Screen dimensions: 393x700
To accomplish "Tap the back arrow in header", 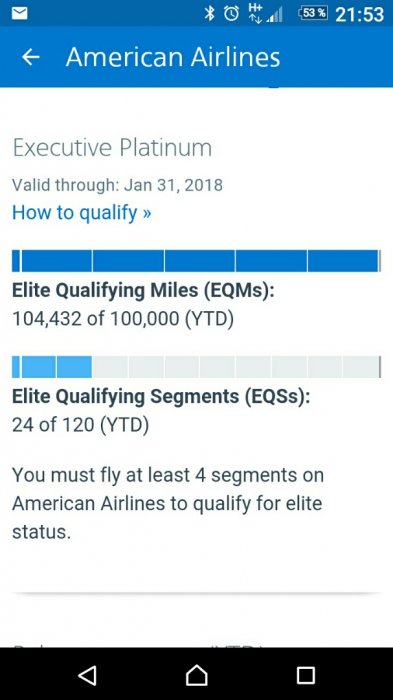I will pyautogui.click(x=31, y=57).
